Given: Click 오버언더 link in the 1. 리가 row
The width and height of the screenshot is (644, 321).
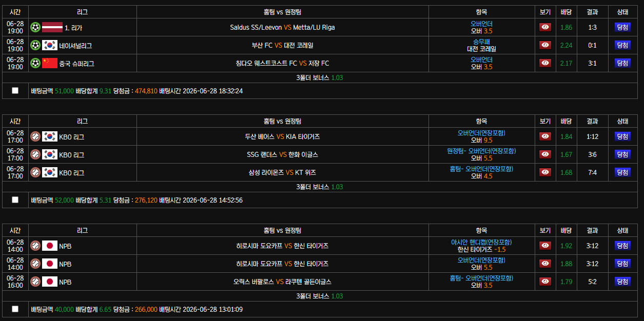Looking at the screenshot, I should point(481,24).
